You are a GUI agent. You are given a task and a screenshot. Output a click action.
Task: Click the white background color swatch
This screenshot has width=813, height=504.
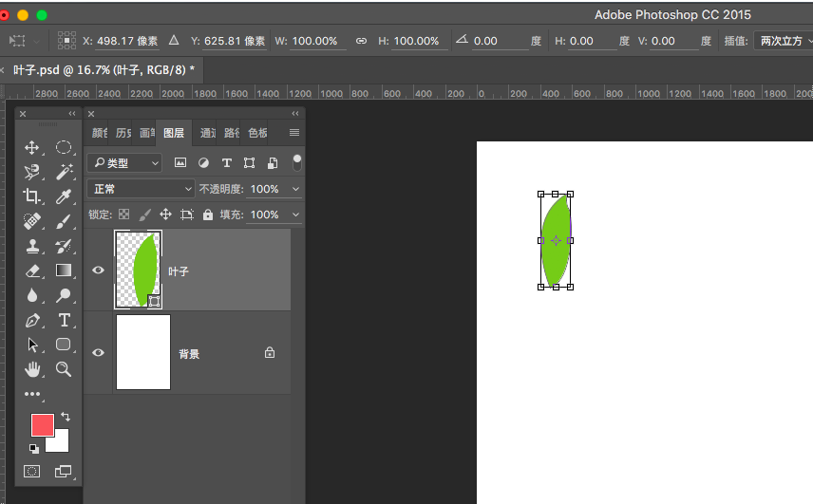tap(63, 444)
